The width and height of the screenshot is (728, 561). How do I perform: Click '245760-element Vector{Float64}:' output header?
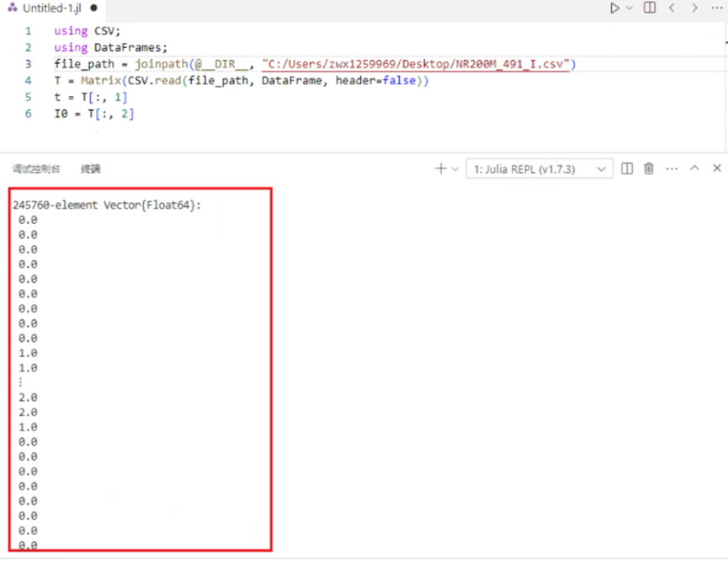pyautogui.click(x=107, y=205)
